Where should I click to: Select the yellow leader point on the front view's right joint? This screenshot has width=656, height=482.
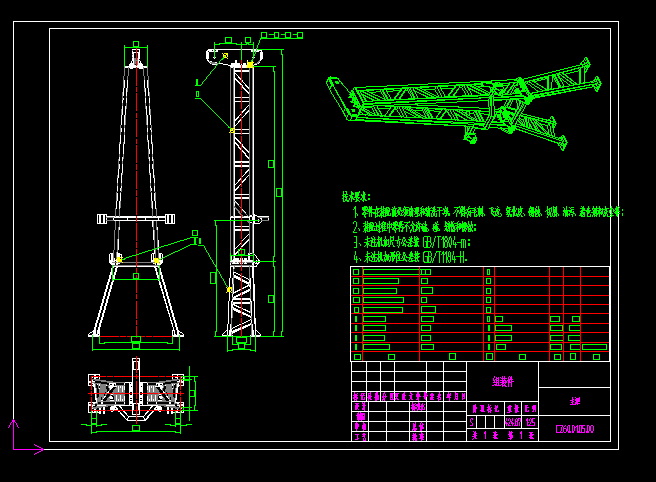click(156, 261)
